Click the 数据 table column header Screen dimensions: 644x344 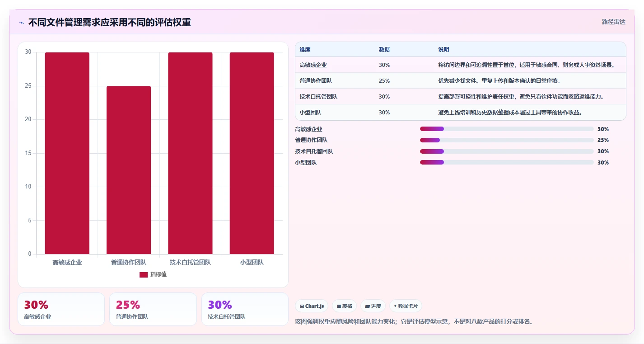[x=384, y=50]
